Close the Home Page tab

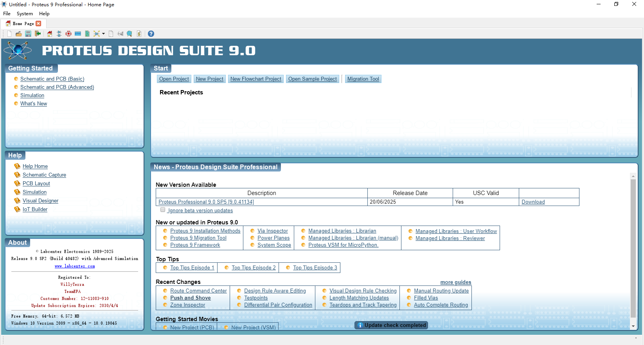pos(38,23)
